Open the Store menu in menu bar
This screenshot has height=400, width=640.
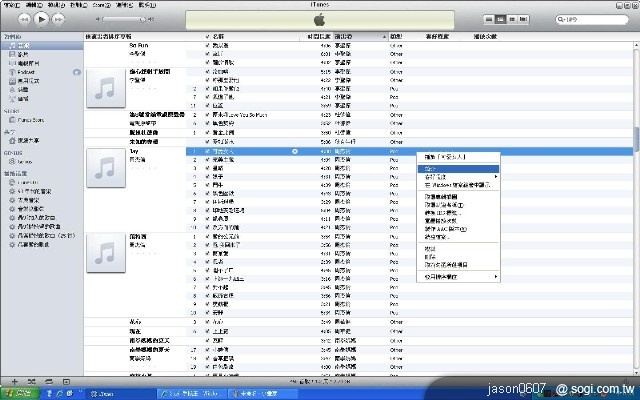coord(103,4)
